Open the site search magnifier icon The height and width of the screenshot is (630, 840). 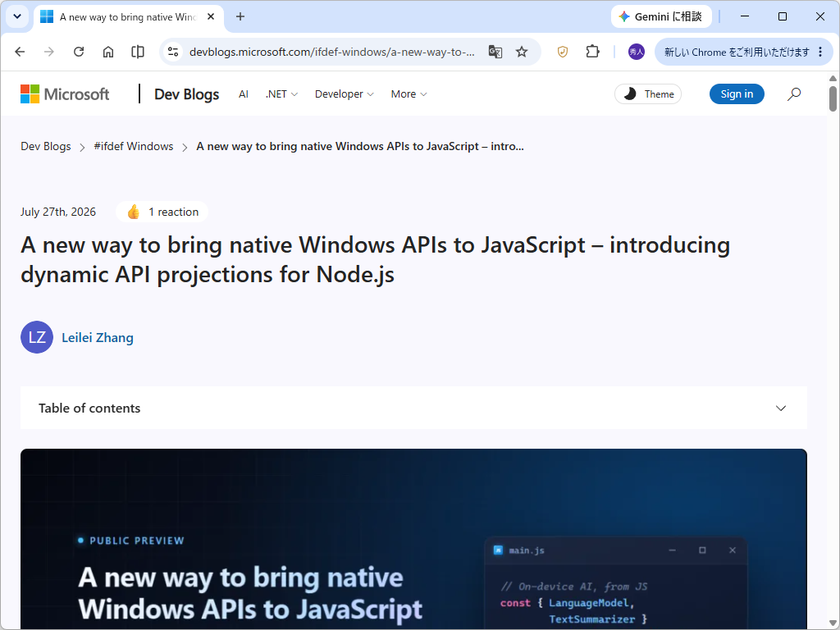(794, 94)
